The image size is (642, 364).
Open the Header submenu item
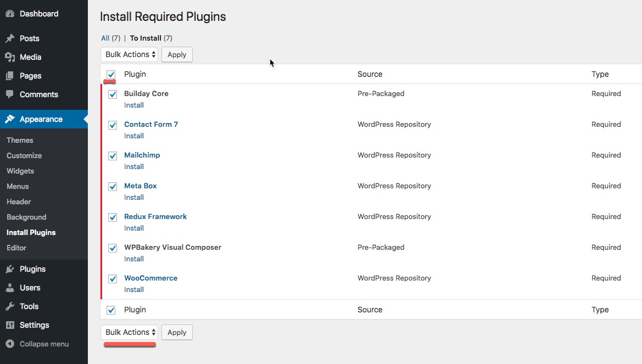click(x=19, y=202)
